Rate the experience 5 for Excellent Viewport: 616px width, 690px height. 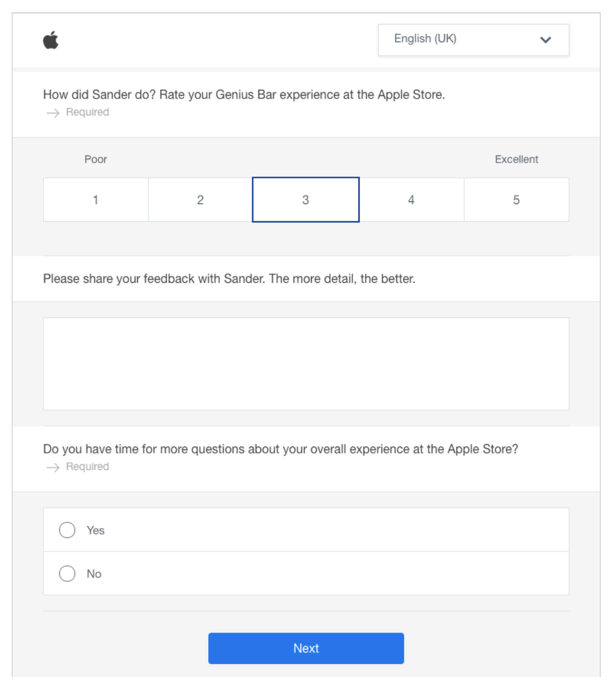516,199
